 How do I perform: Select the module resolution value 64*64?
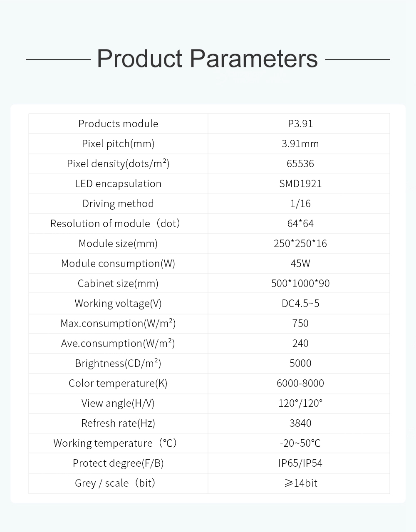[x=300, y=223]
